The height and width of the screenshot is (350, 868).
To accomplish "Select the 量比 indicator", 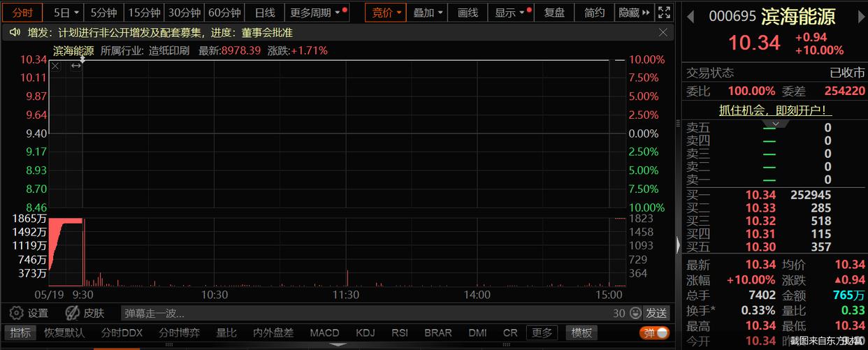I will pos(226,333).
